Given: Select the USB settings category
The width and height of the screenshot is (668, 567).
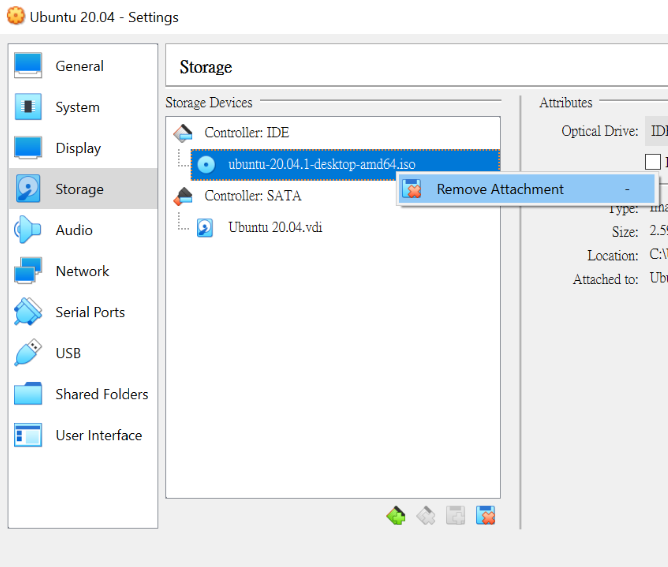Looking at the screenshot, I should click(83, 353).
